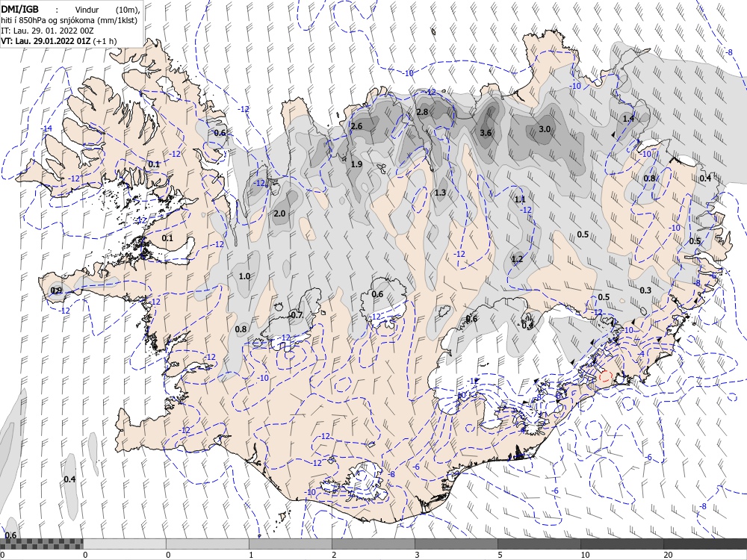Click the 1.1 snowfall value
The height and width of the screenshot is (560, 747).
coord(520,199)
